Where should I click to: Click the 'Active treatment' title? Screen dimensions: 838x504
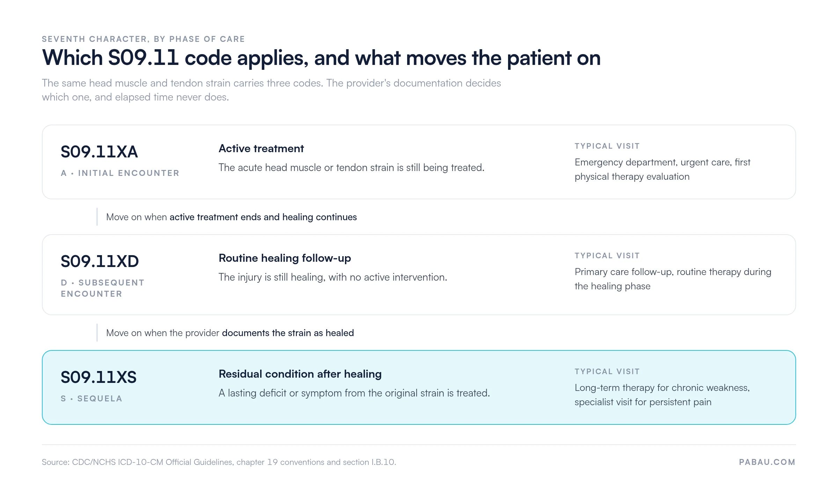(261, 149)
